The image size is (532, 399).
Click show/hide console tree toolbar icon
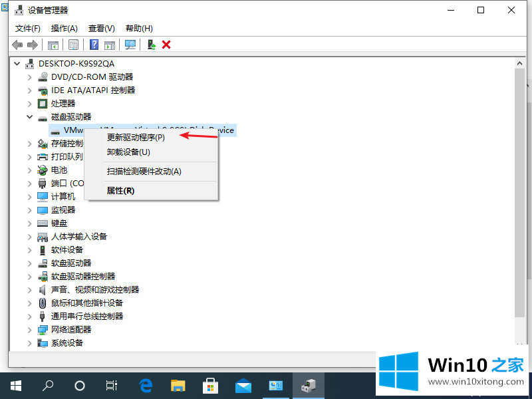pyautogui.click(x=53, y=45)
